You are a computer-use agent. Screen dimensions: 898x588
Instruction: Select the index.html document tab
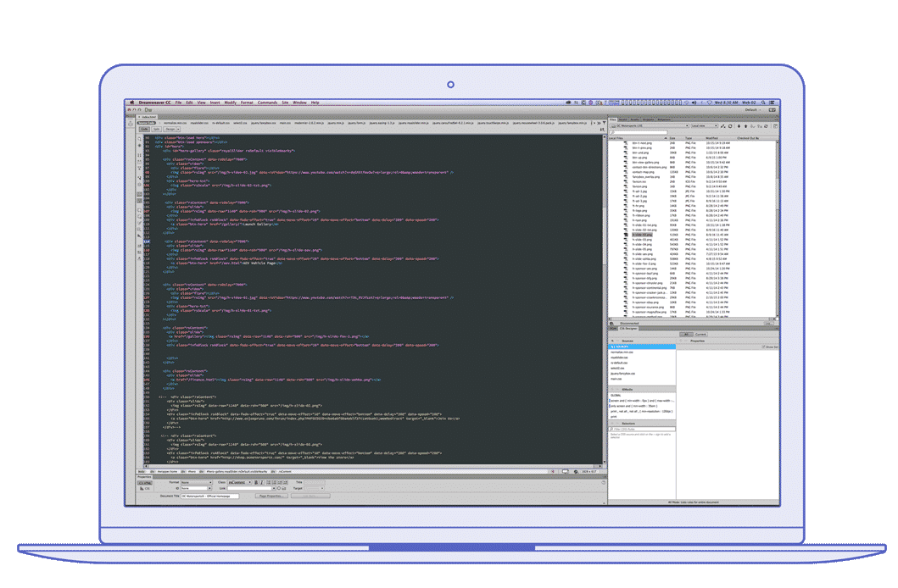[x=149, y=117]
